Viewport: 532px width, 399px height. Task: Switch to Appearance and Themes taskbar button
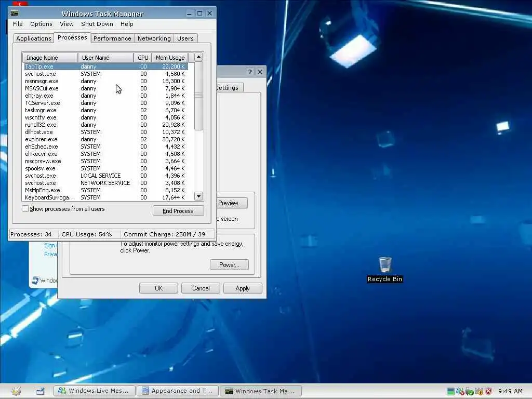[178, 391]
